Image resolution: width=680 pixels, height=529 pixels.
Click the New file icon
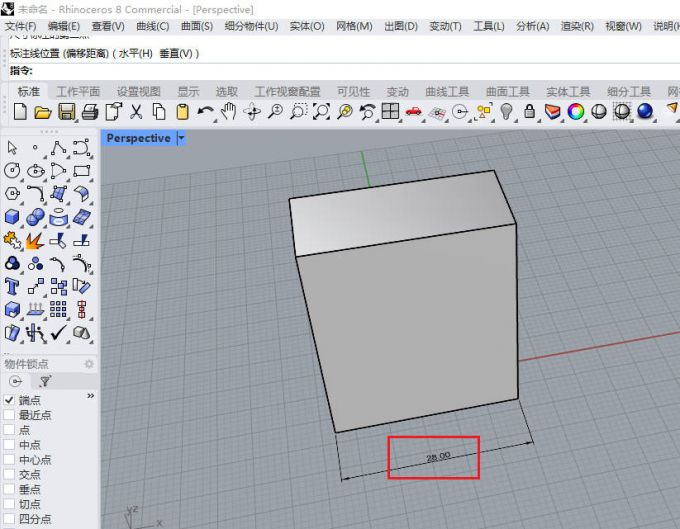click(20, 112)
